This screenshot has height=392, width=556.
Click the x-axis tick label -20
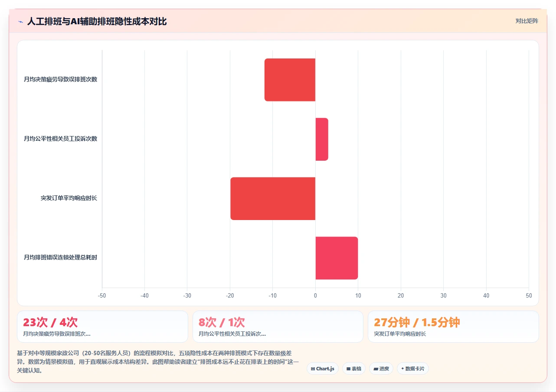[230, 295]
